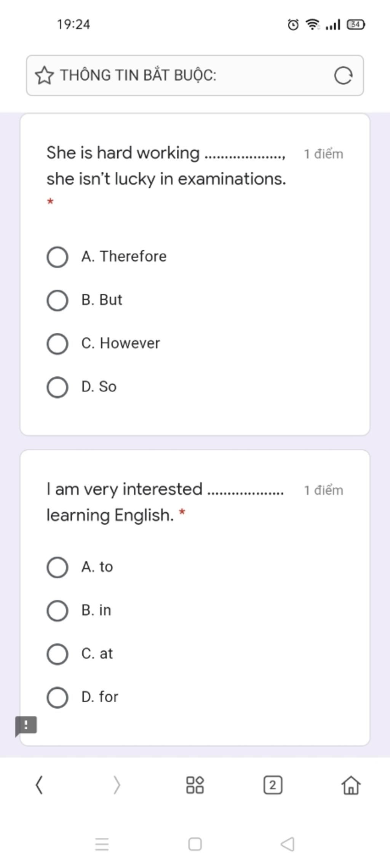Open the browser menu grid icon

click(x=195, y=785)
